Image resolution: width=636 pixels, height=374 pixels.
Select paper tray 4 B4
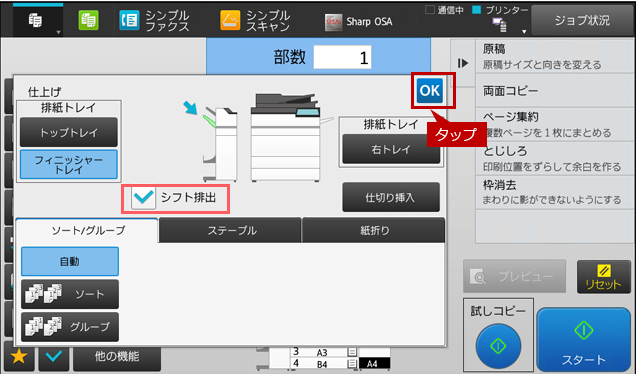pyautogui.click(x=324, y=363)
